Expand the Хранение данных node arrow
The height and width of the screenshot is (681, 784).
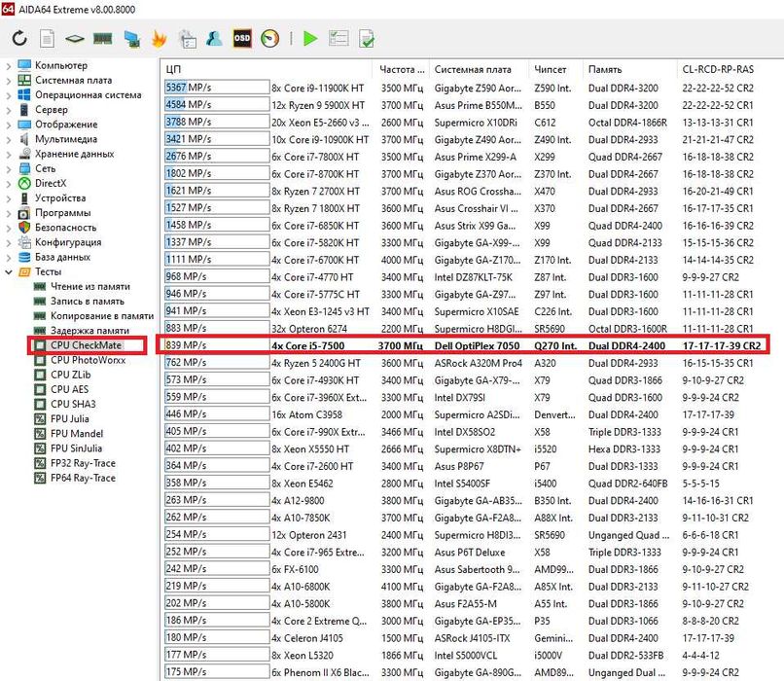(x=8, y=154)
